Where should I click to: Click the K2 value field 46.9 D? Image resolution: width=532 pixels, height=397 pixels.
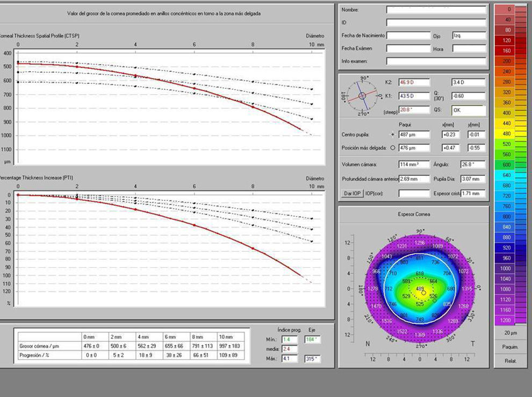pos(414,82)
